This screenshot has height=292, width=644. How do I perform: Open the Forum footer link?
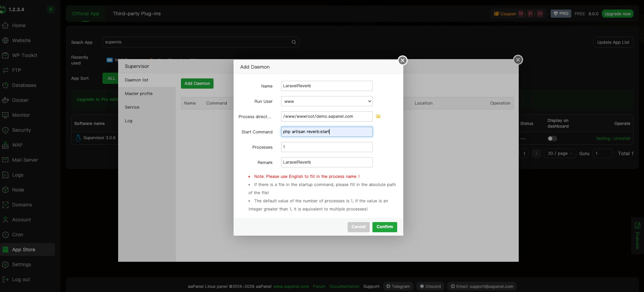click(x=319, y=287)
